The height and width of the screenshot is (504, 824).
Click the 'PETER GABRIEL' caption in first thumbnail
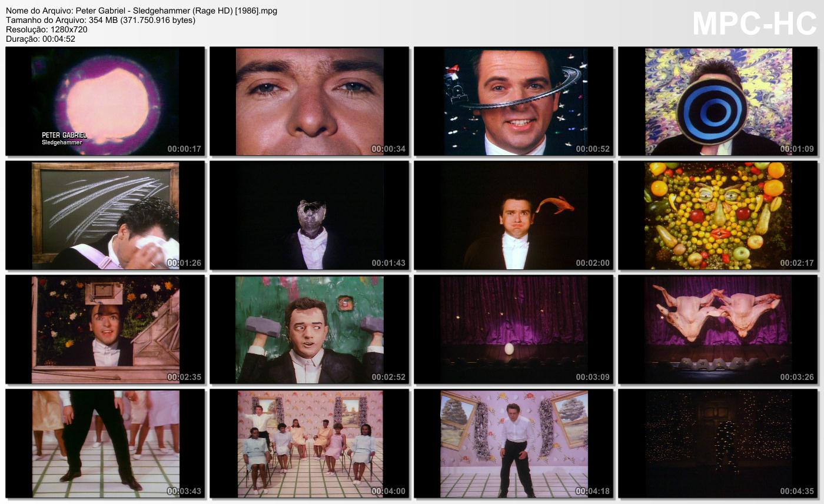(x=64, y=135)
